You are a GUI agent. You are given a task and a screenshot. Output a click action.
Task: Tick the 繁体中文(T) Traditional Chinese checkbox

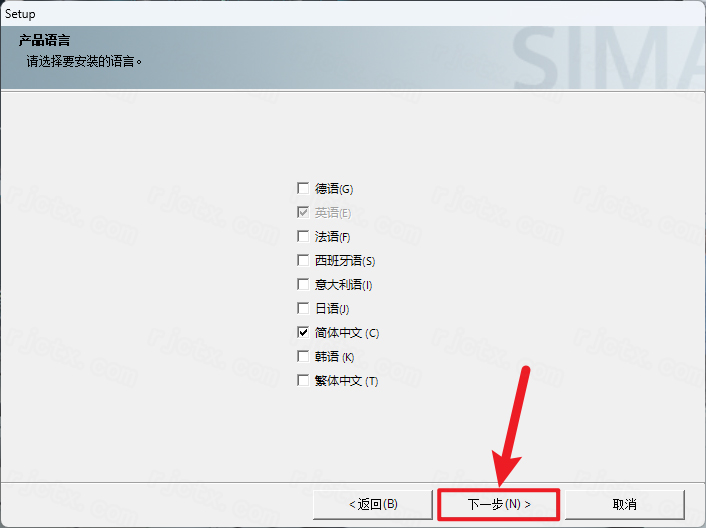[303, 380]
